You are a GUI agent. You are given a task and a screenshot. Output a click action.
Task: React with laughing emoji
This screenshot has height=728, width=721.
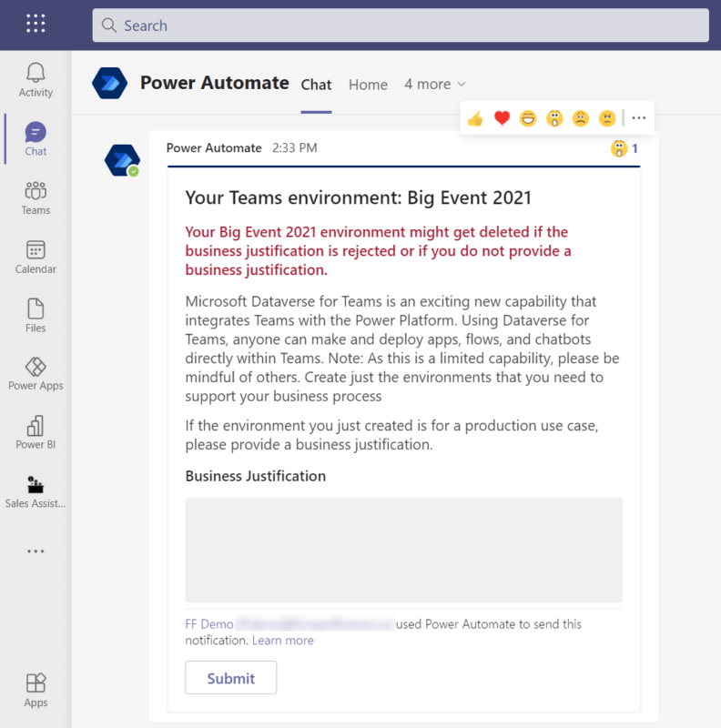pyautogui.click(x=528, y=118)
